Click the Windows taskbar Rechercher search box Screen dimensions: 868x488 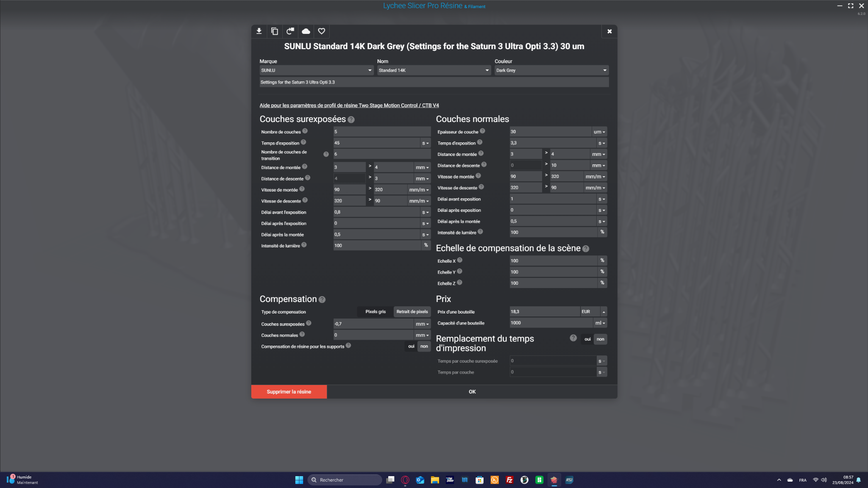click(x=345, y=480)
